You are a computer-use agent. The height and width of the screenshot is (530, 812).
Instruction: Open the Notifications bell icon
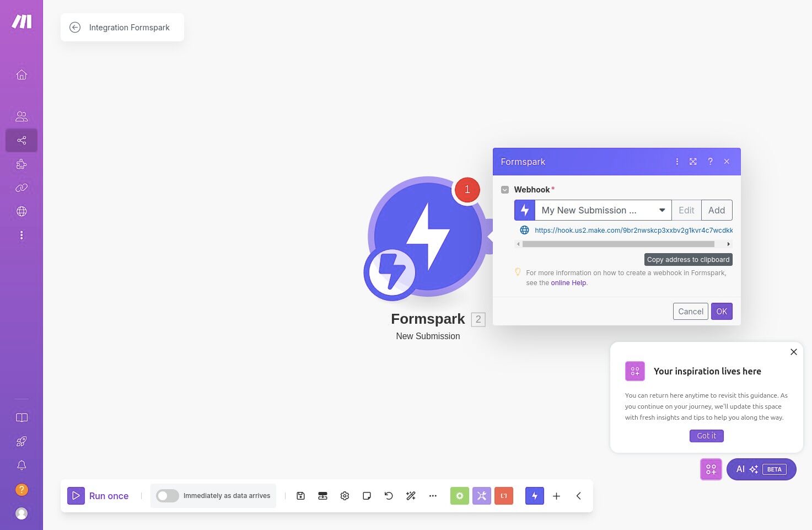[x=21, y=465]
